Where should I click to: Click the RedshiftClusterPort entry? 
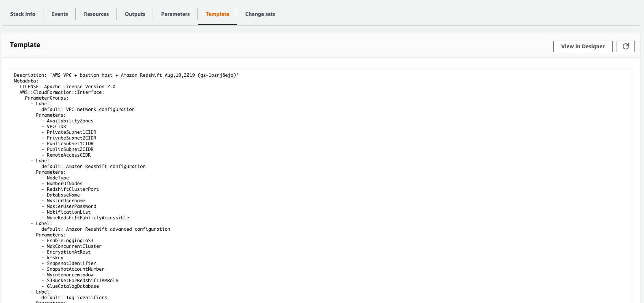pyautogui.click(x=73, y=189)
